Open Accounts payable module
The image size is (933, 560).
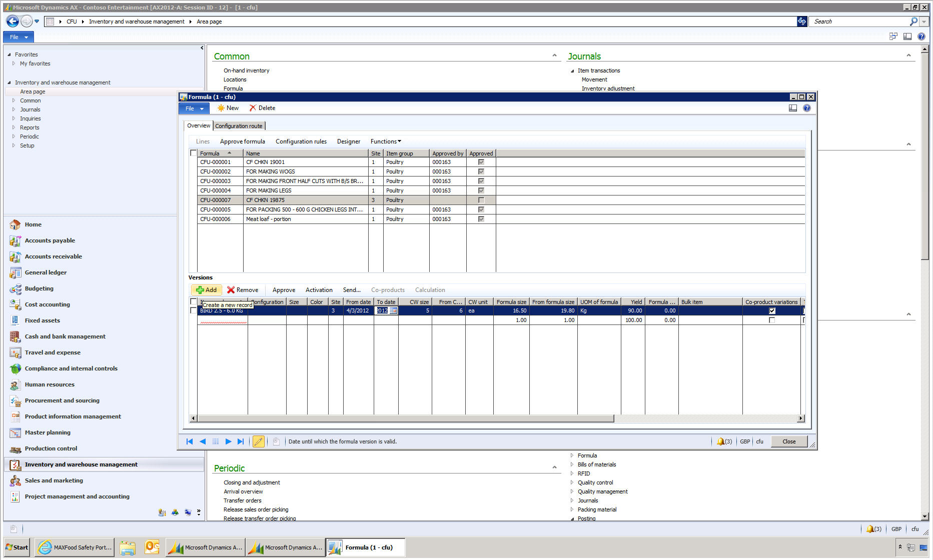coord(50,240)
